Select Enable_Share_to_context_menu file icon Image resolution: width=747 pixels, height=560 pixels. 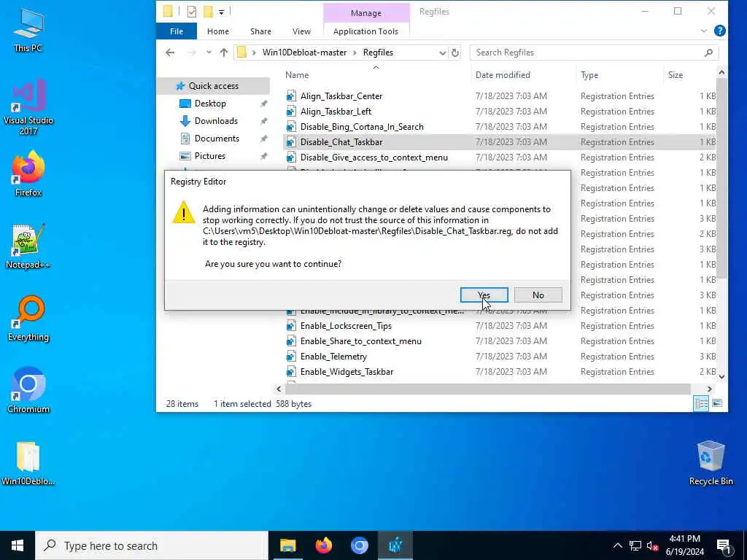pyautogui.click(x=291, y=341)
